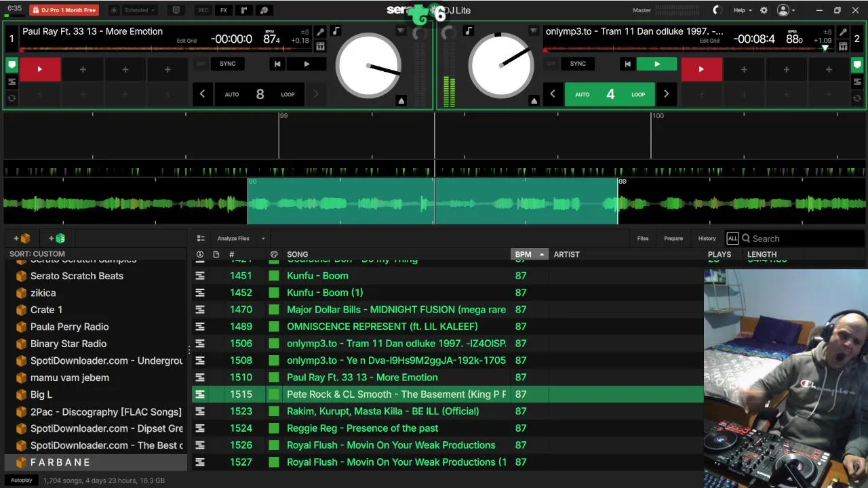
Task: Open the user account dropdown
Action: tap(787, 10)
